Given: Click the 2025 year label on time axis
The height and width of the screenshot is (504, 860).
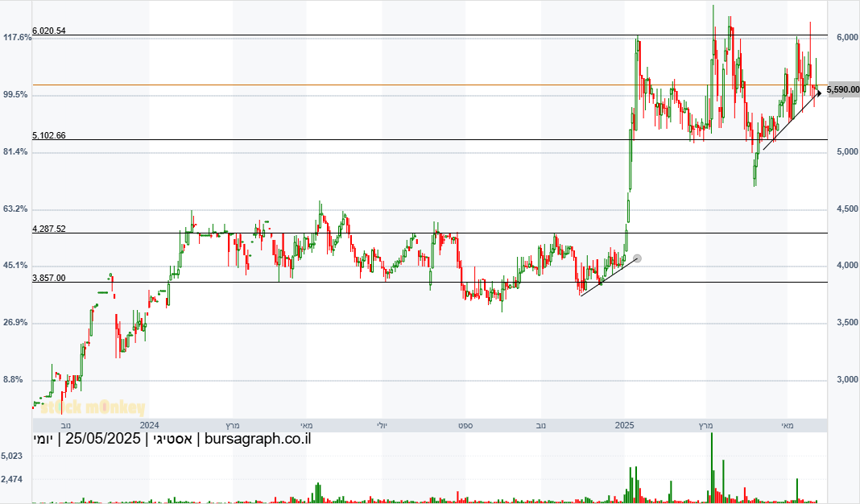Looking at the screenshot, I should [x=625, y=425].
